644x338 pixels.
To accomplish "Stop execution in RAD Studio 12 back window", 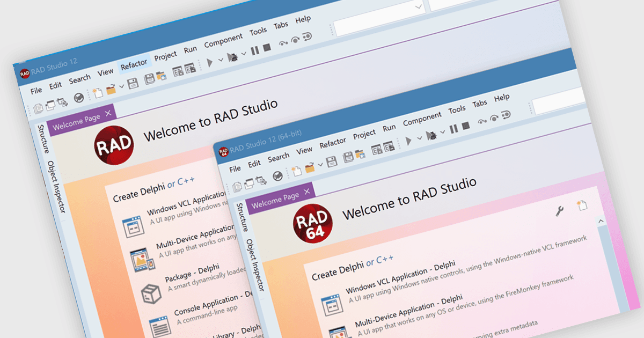I will [x=267, y=47].
